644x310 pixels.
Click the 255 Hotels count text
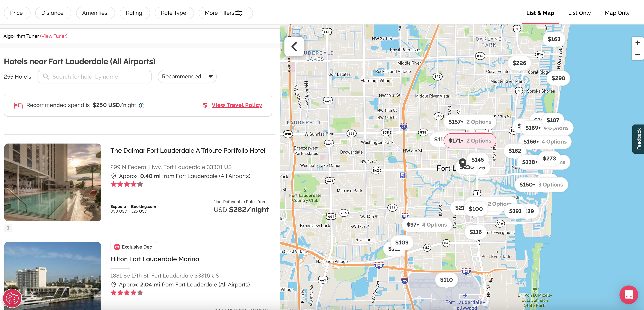click(18, 77)
